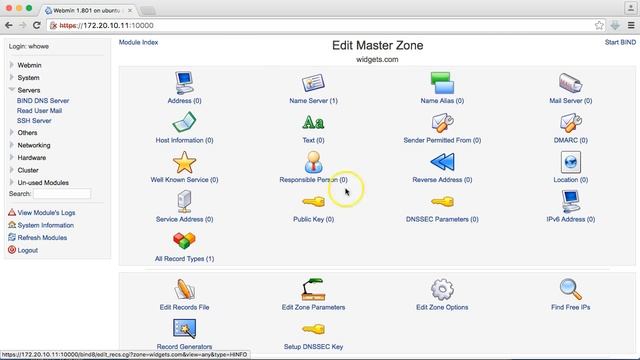Click the Start BIND link

point(620,42)
